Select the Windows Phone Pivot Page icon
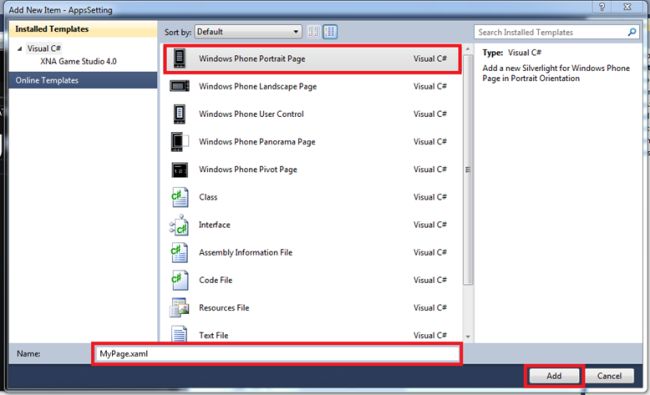 click(179, 170)
